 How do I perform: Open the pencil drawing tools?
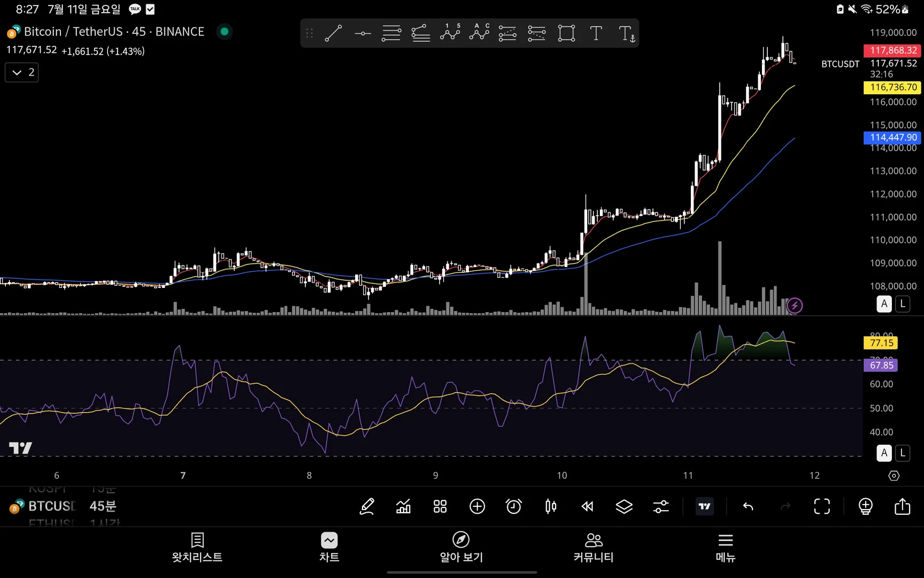point(367,506)
